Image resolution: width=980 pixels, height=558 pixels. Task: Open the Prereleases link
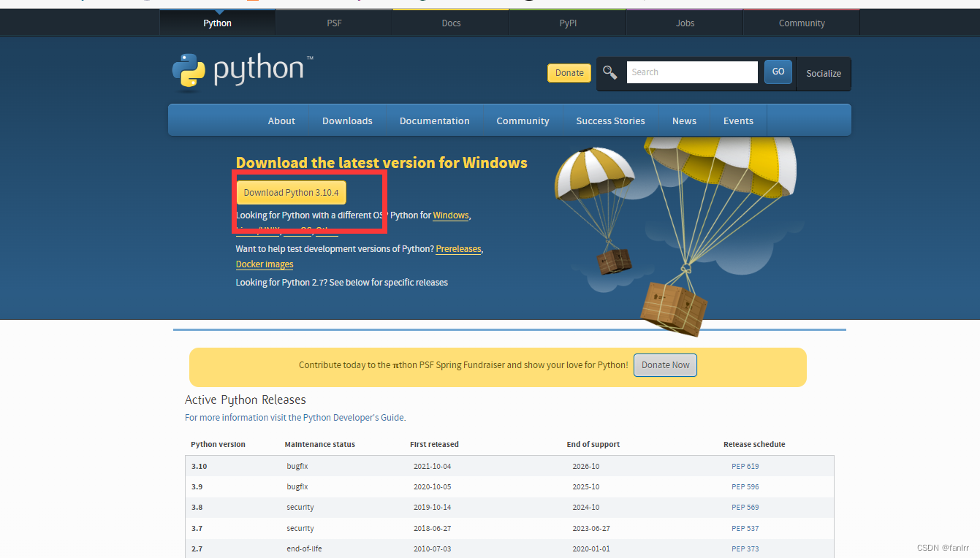(x=458, y=248)
